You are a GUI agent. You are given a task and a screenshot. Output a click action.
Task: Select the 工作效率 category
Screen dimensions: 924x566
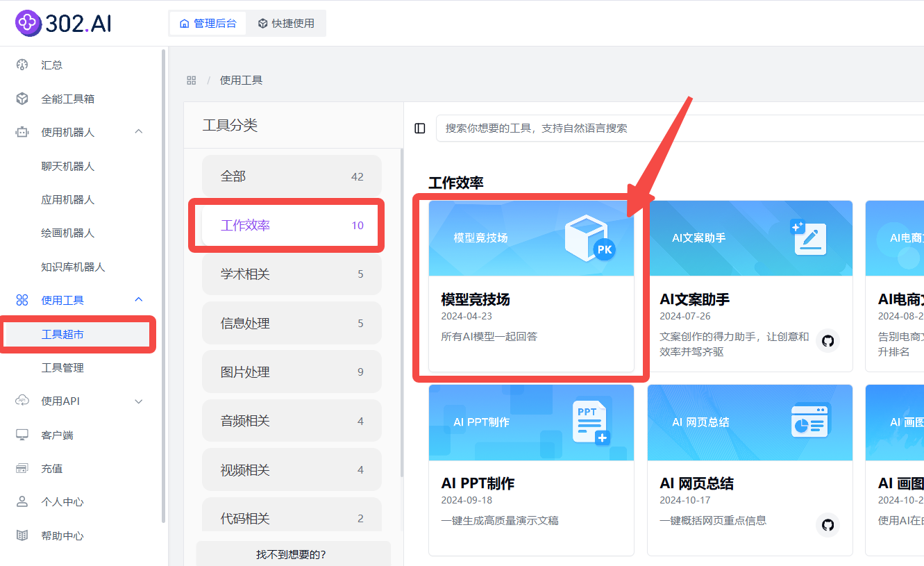point(292,225)
